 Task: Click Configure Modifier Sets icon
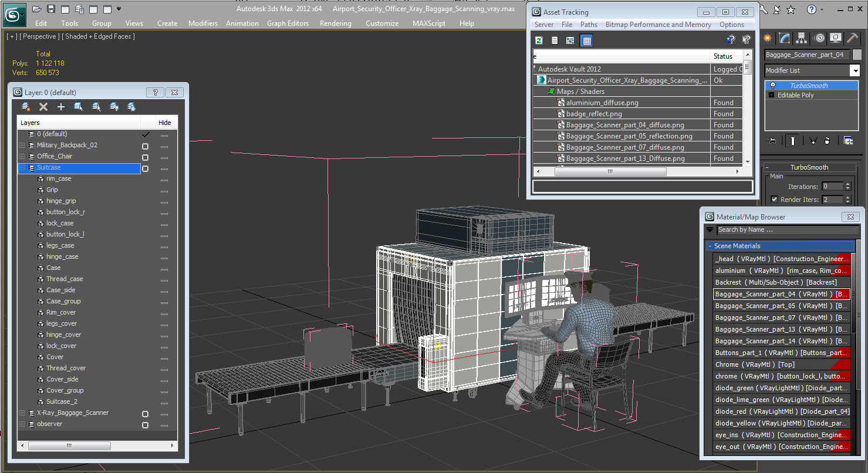[x=848, y=141]
